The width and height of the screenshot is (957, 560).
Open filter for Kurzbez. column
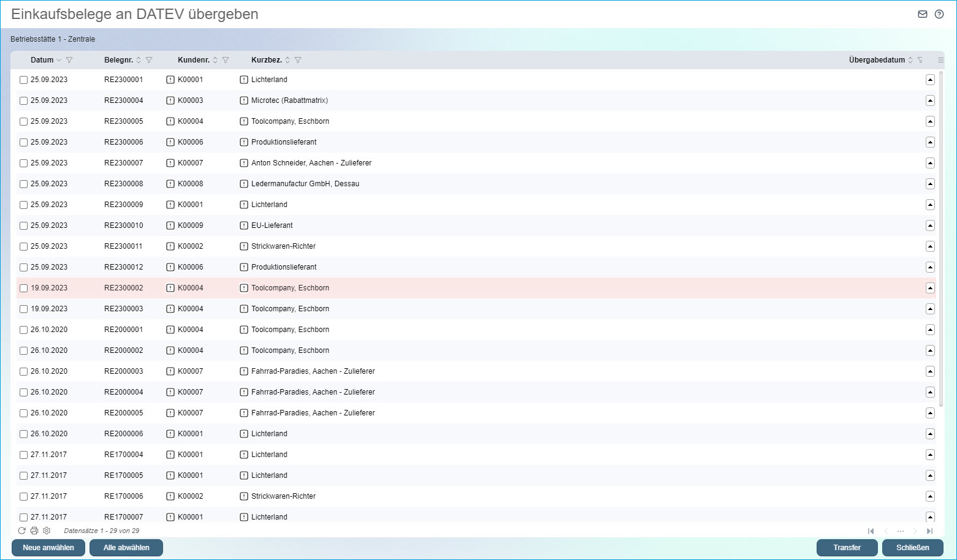coord(298,60)
